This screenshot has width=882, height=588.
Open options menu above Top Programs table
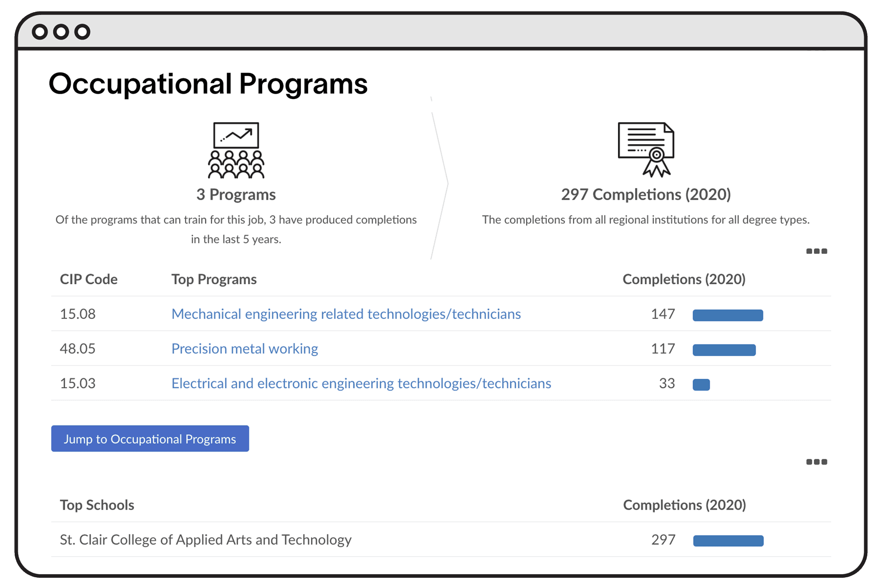click(x=816, y=251)
